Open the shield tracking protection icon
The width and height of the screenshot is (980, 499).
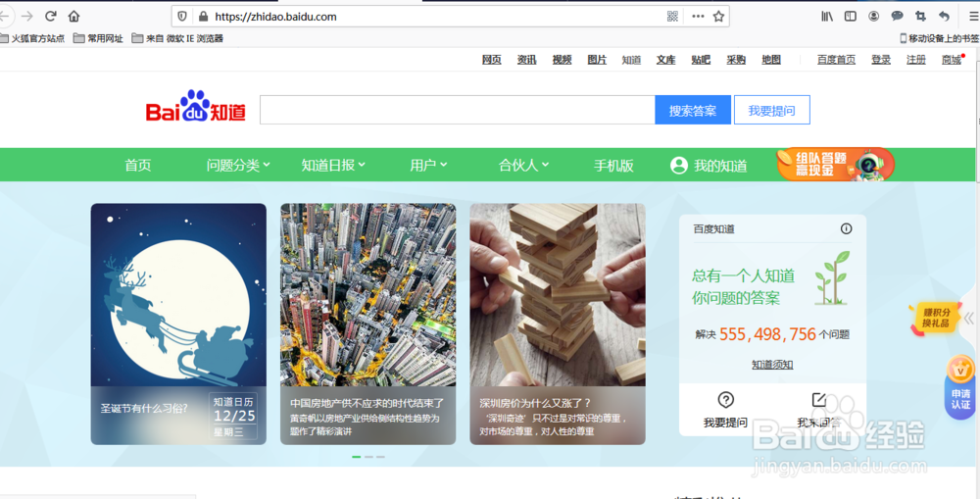182,17
